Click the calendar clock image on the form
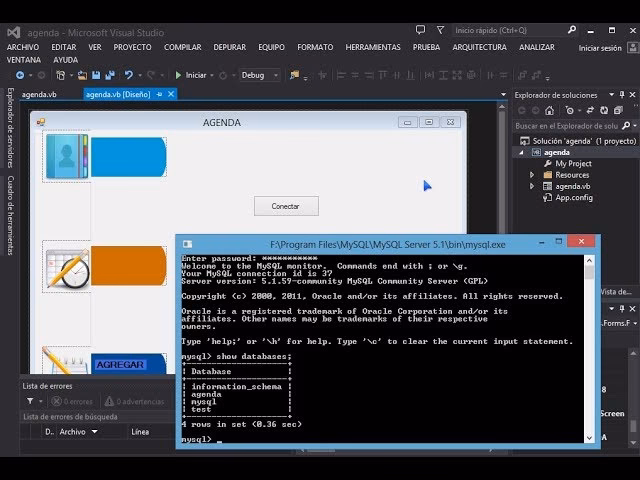640x480 pixels. (67, 267)
